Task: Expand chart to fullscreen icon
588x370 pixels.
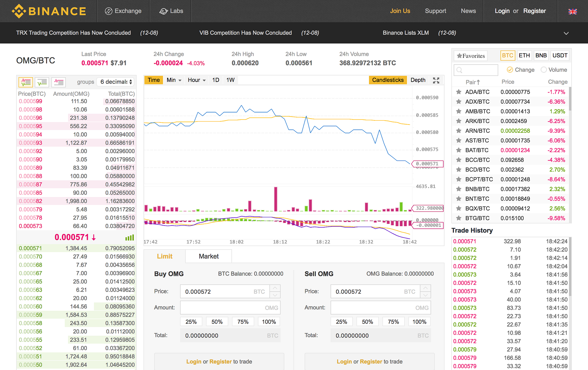Action: (436, 80)
